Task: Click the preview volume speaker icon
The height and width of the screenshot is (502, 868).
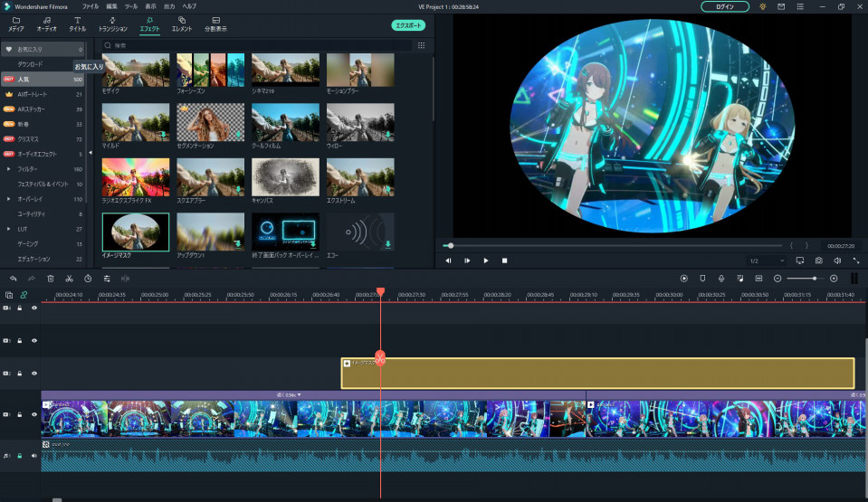Action: pyautogui.click(x=837, y=260)
